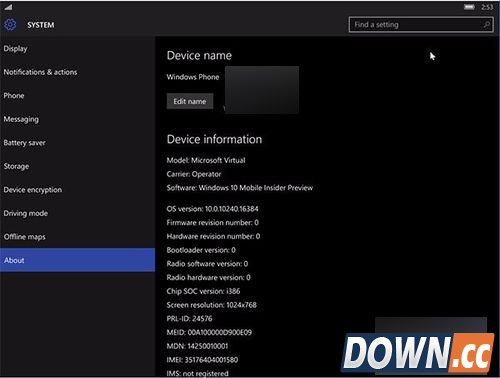The width and height of the screenshot is (500, 378).
Task: Click the Radio software version line
Action: pyautogui.click(x=207, y=264)
